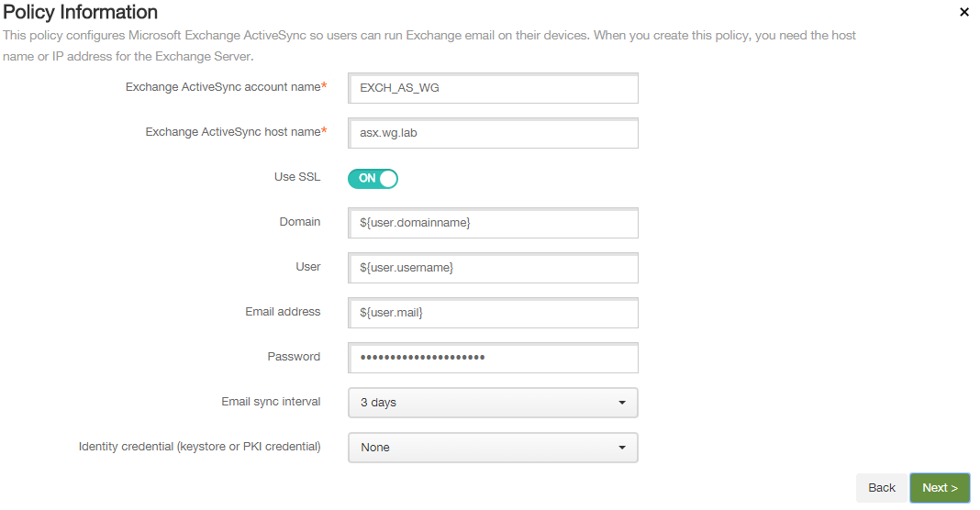Toggle the Use SSL switch off
The image size is (980, 510).
coord(373,178)
